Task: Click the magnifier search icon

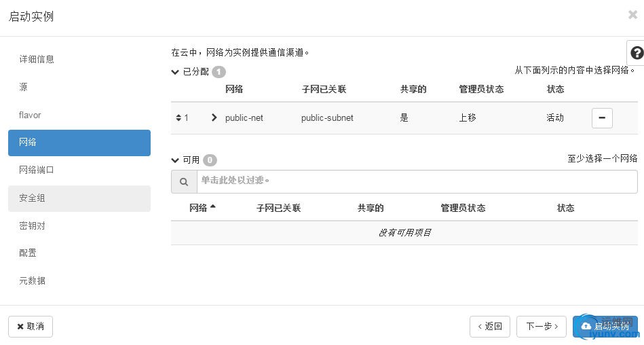Action: pos(184,182)
